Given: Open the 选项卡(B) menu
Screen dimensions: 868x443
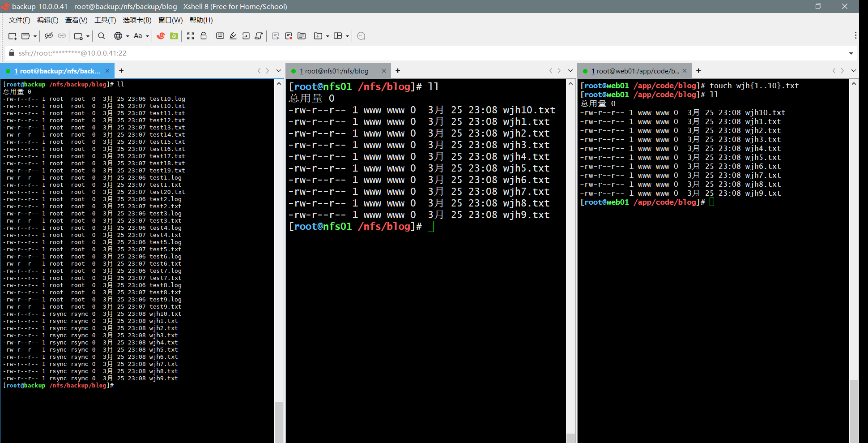Looking at the screenshot, I should pos(137,20).
